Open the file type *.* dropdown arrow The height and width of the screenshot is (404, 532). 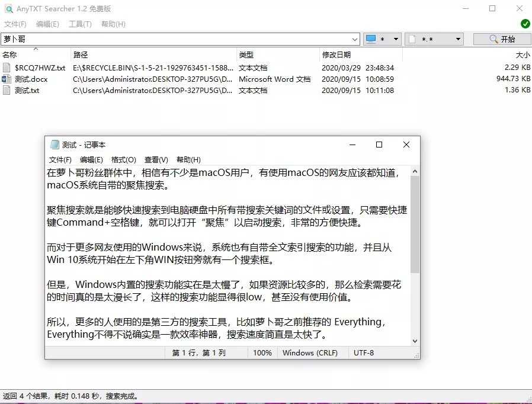point(458,39)
